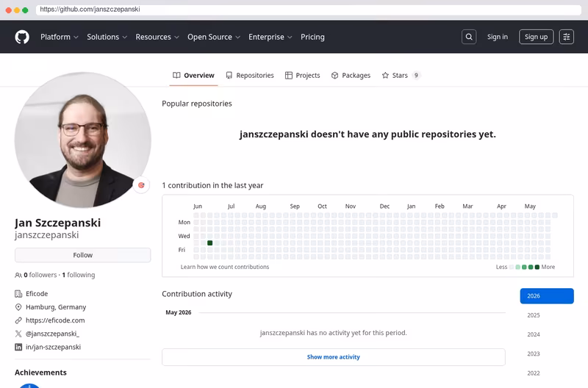Expand the Platform menu
The image size is (588, 388).
(60, 37)
